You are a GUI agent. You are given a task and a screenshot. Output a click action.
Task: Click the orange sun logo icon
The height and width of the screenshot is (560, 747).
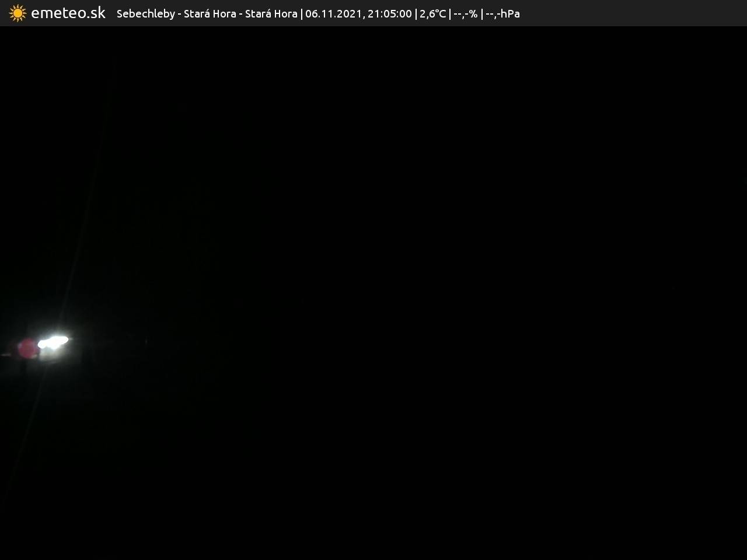18,13
